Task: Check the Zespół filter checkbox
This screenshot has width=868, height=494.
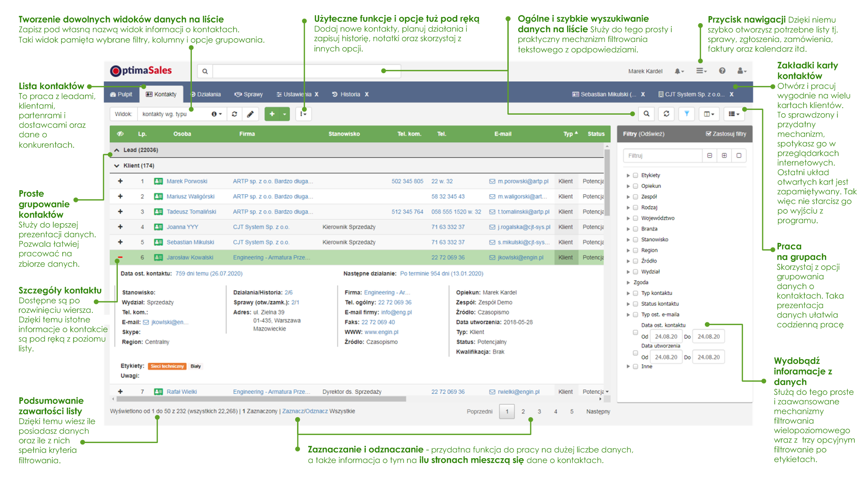Action: click(636, 197)
